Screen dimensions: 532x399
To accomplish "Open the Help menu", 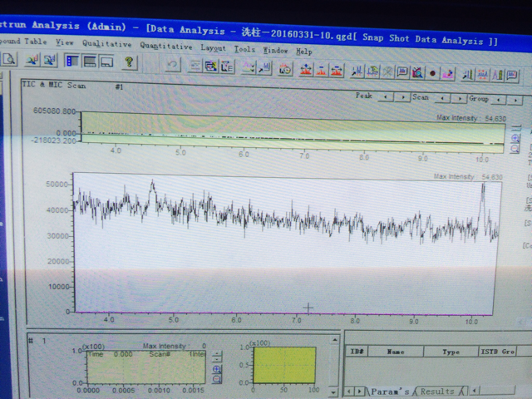I will coord(303,52).
